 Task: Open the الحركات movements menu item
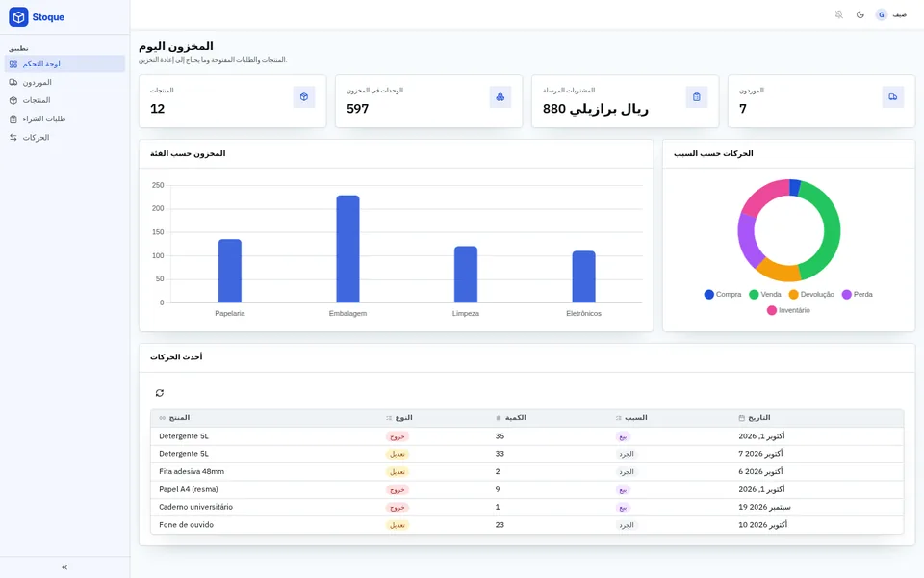[x=64, y=138]
